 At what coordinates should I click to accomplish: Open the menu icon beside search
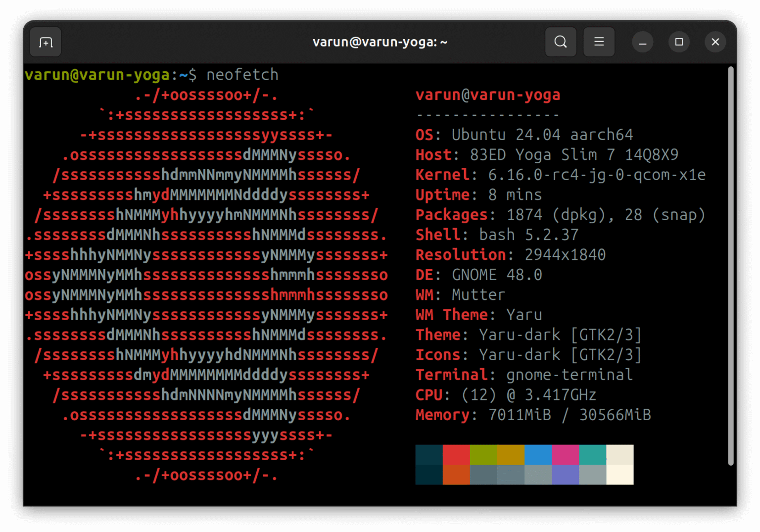599,42
